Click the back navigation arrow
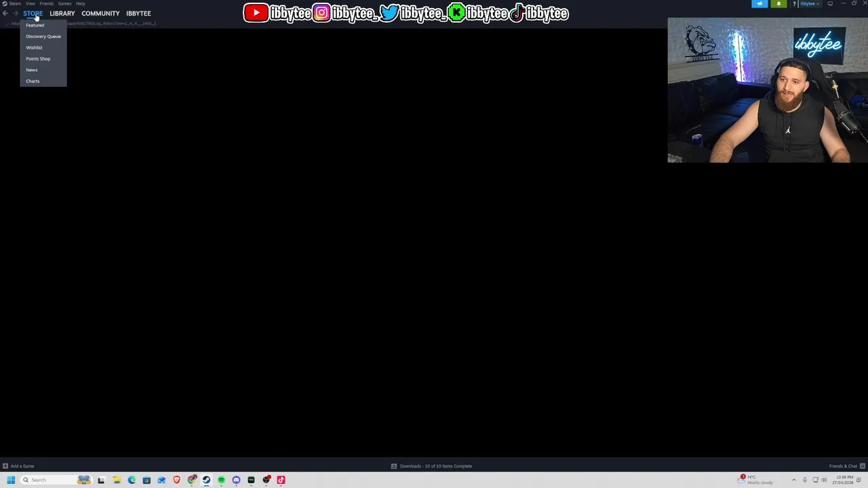 [5, 14]
